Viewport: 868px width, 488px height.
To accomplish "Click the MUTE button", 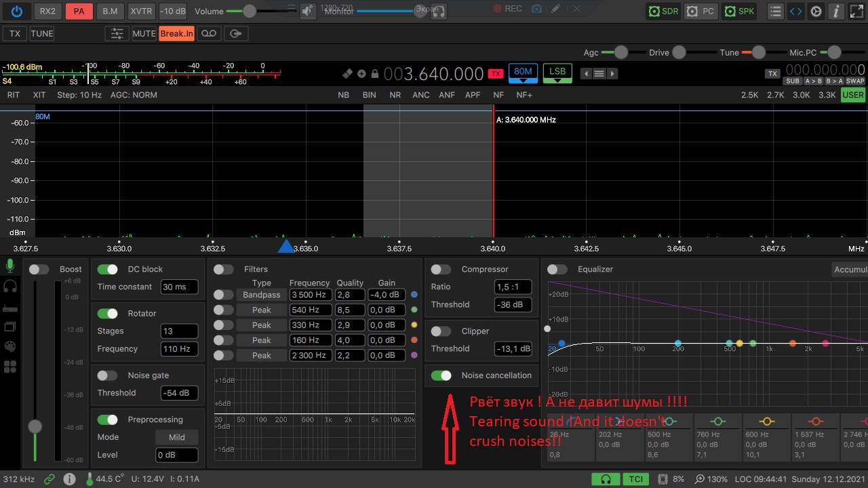I will [x=144, y=33].
